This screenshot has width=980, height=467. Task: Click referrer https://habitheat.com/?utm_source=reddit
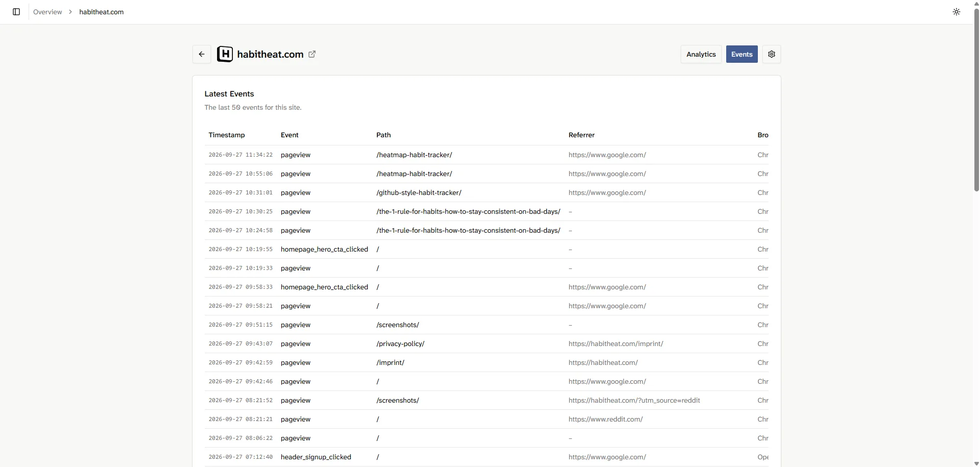point(634,400)
